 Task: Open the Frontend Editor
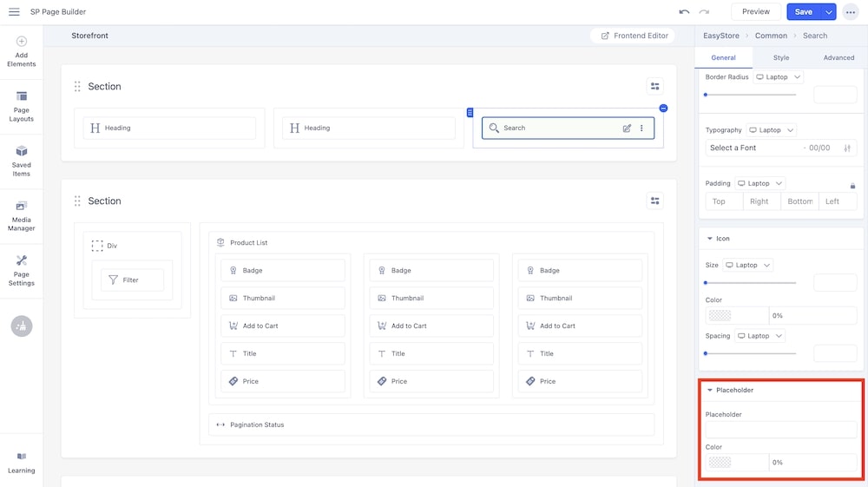[635, 36]
